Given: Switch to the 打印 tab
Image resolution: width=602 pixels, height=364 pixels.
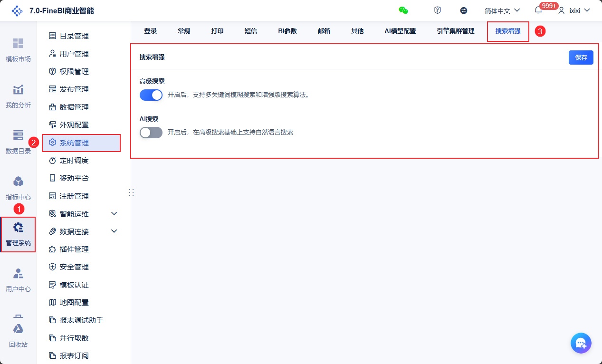Looking at the screenshot, I should [x=217, y=31].
